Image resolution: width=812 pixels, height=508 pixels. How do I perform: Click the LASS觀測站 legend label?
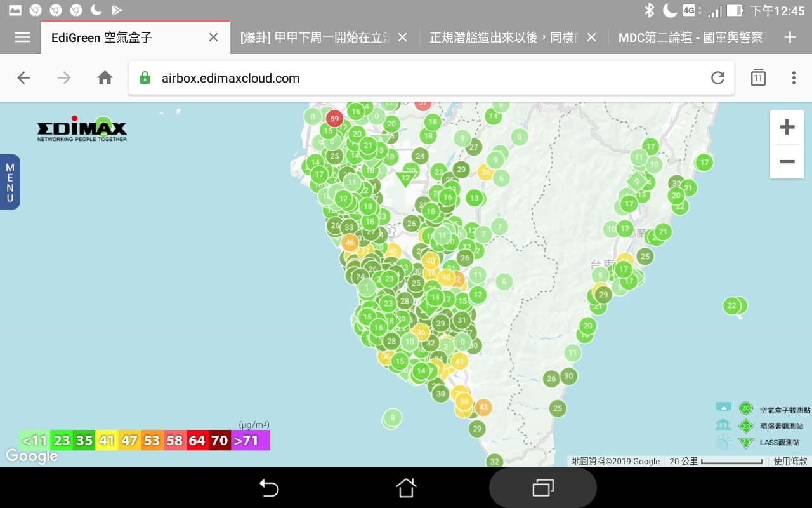pyautogui.click(x=780, y=442)
